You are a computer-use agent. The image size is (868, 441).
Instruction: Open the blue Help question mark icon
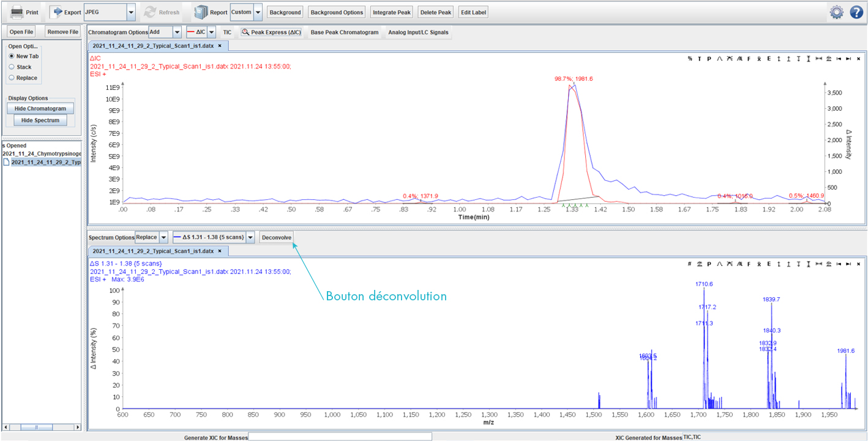coord(856,12)
